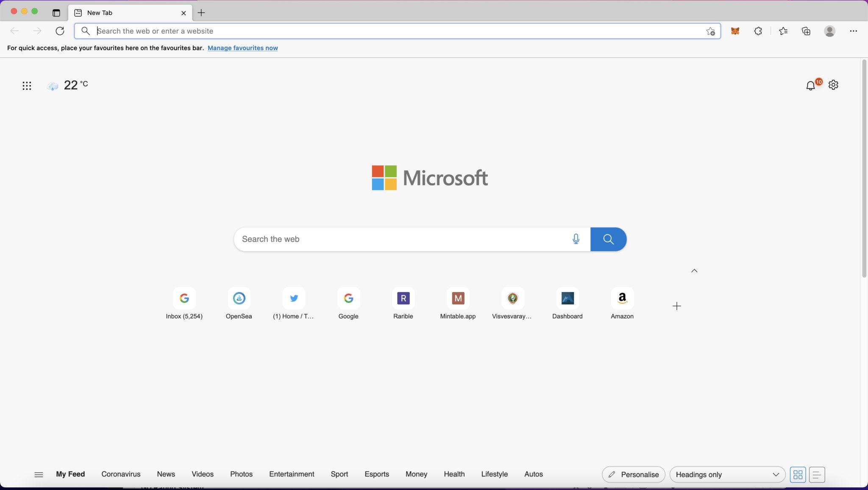Open the MetaMask extension icon
The image size is (868, 490).
(735, 31)
